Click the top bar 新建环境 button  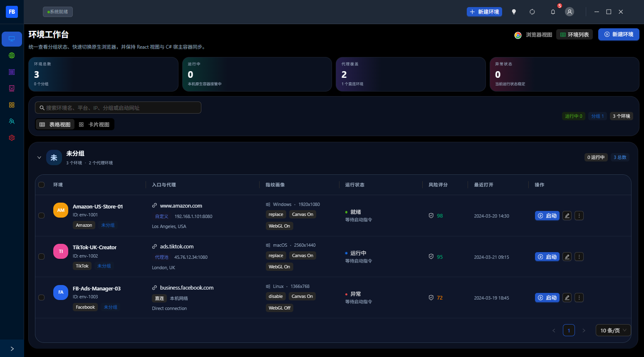pyautogui.click(x=484, y=12)
